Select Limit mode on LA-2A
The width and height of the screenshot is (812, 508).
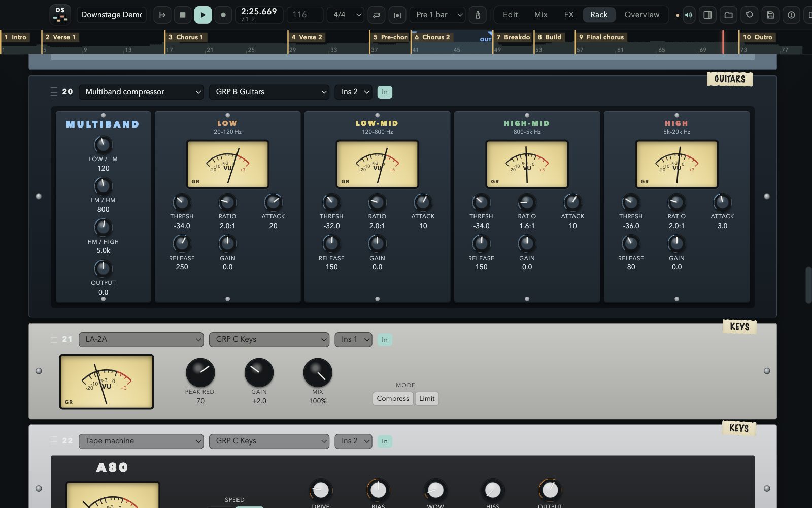coord(427,398)
